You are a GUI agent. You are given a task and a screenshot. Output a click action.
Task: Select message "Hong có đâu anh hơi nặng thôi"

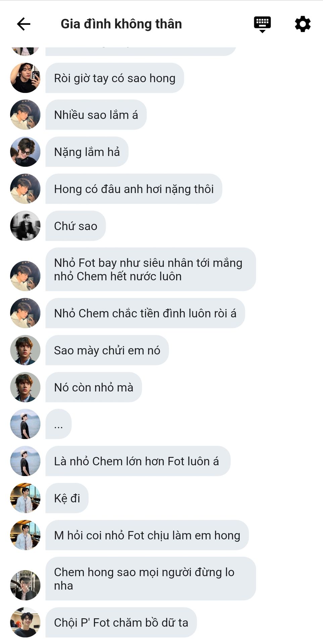pyautogui.click(x=134, y=189)
